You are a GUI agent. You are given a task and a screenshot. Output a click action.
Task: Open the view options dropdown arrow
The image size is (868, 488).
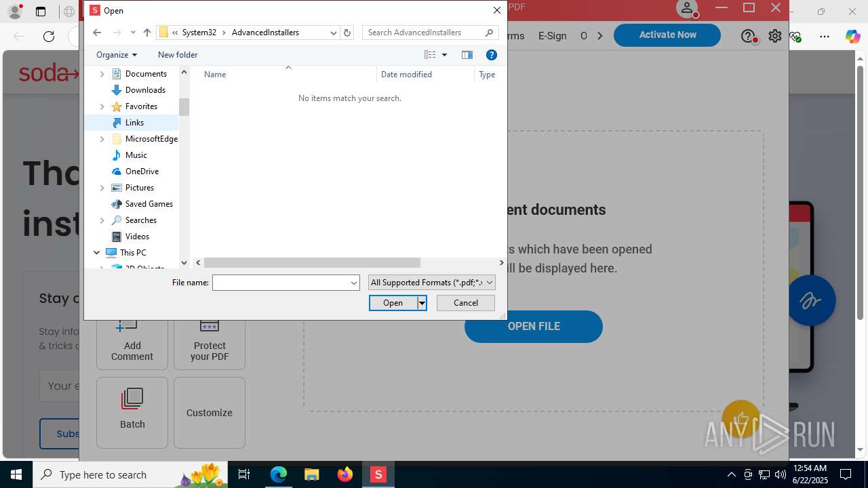pyautogui.click(x=444, y=55)
